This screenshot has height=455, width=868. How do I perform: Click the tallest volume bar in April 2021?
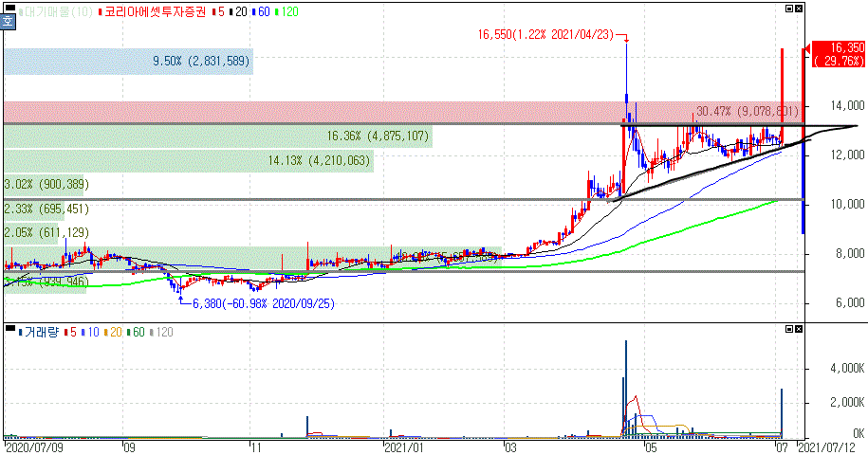626,389
